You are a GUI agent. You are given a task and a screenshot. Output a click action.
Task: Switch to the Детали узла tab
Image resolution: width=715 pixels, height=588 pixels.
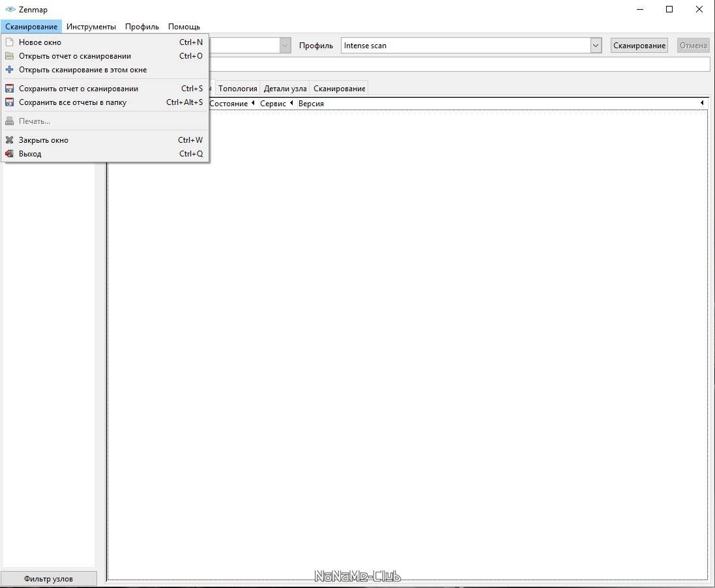pos(285,89)
